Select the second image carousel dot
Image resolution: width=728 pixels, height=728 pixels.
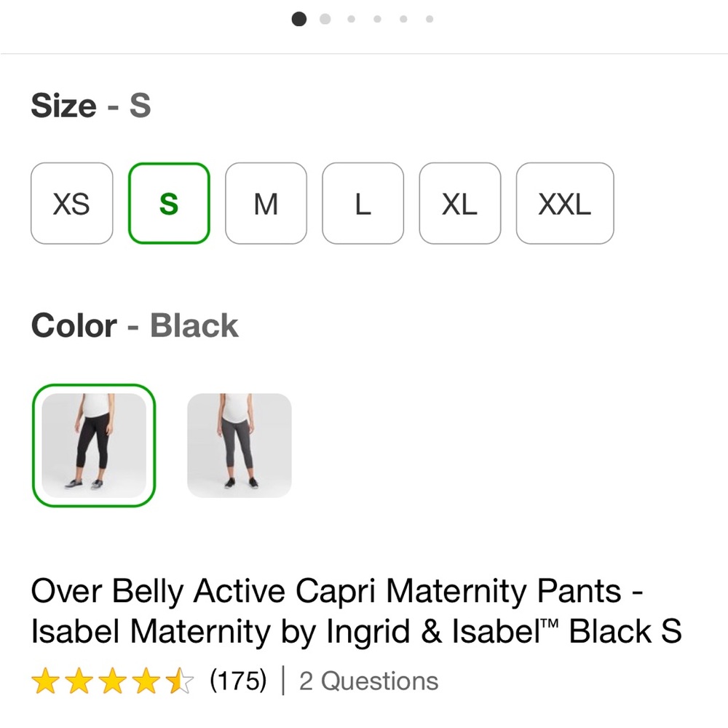(x=325, y=18)
